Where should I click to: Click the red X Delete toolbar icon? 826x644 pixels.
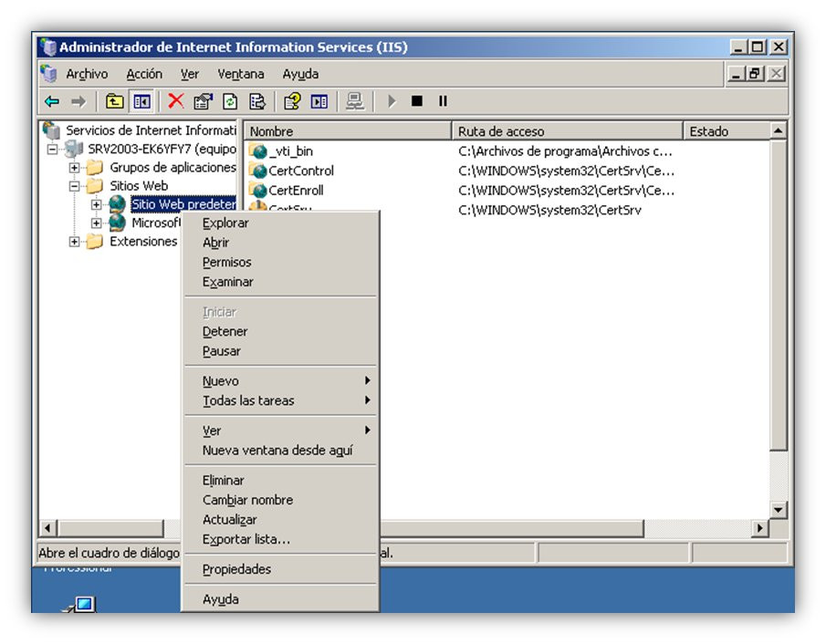click(175, 101)
